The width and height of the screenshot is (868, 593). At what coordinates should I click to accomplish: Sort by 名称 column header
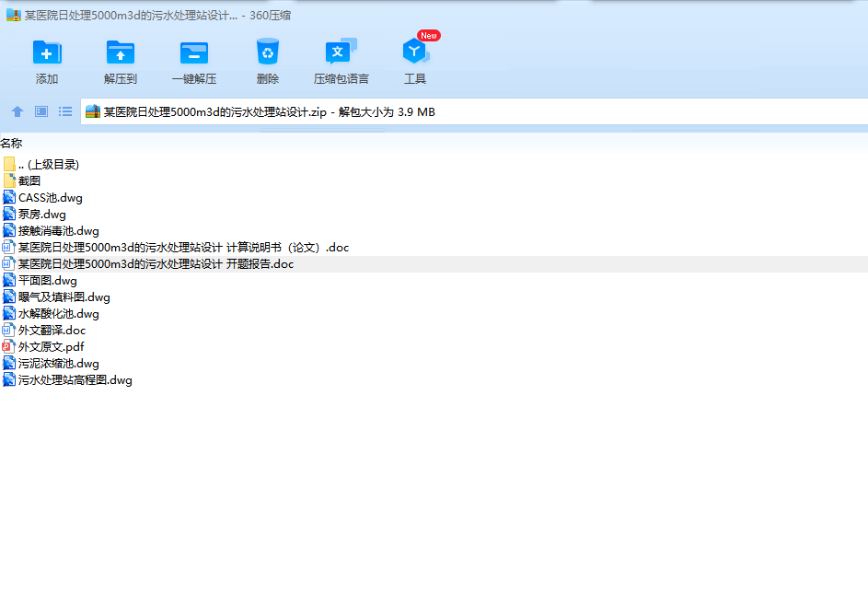(x=11, y=143)
